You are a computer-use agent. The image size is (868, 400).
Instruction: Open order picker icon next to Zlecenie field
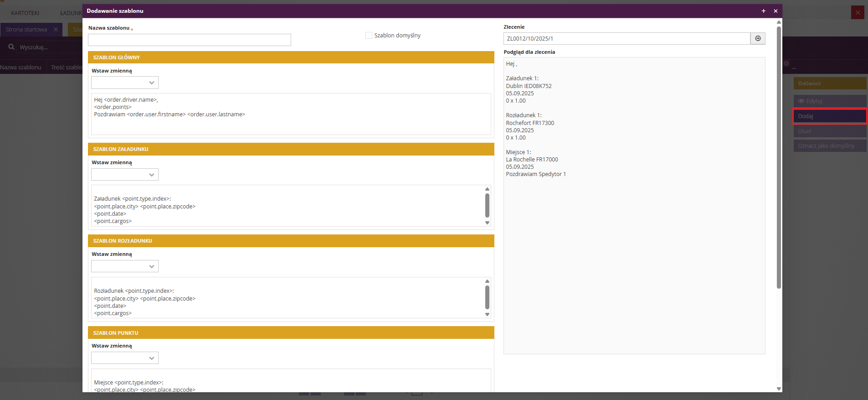758,38
